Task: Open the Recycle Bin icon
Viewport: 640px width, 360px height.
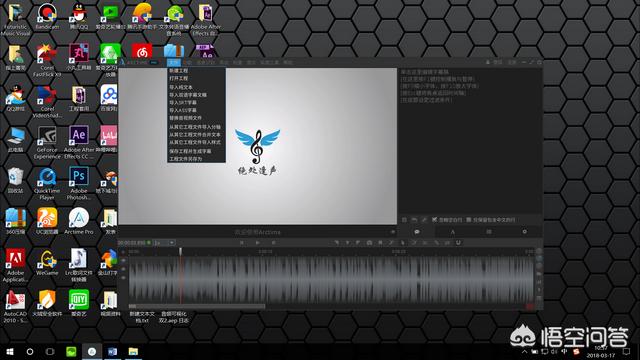Action: (x=16, y=180)
